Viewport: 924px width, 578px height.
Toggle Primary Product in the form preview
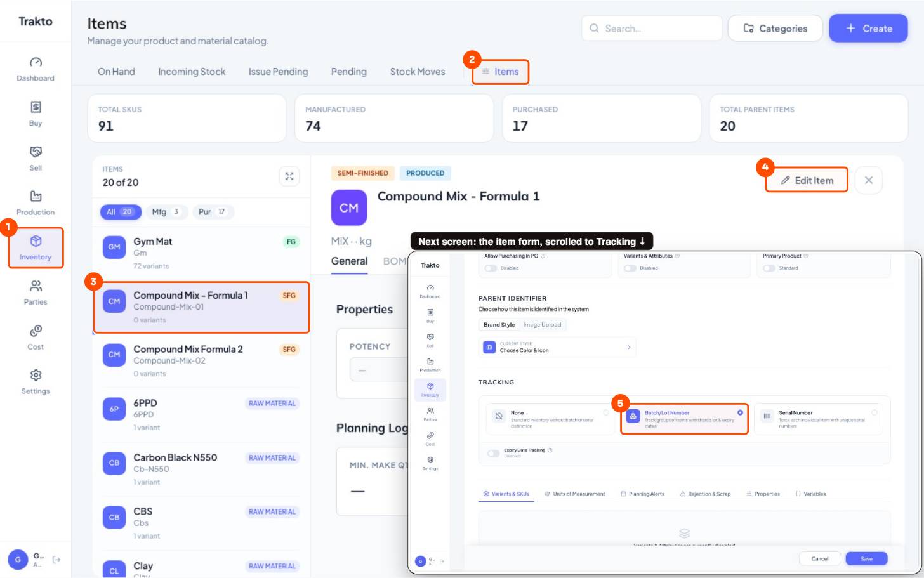click(x=769, y=268)
